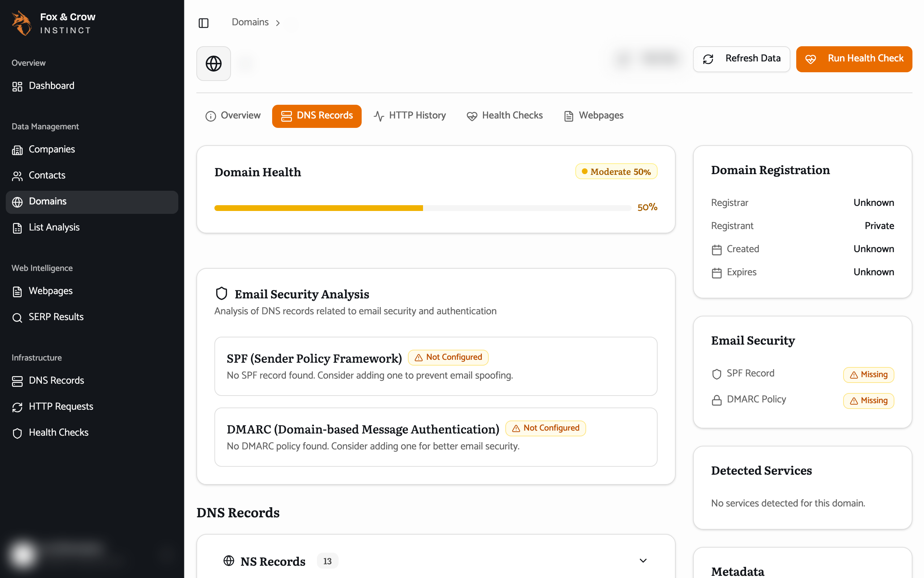Screen dimensions: 924x578
Task: Switch to the Overview tab
Action: click(x=233, y=116)
